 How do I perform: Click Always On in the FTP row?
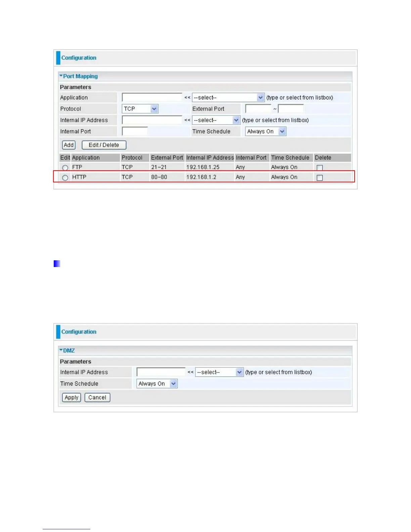pyautogui.click(x=284, y=167)
